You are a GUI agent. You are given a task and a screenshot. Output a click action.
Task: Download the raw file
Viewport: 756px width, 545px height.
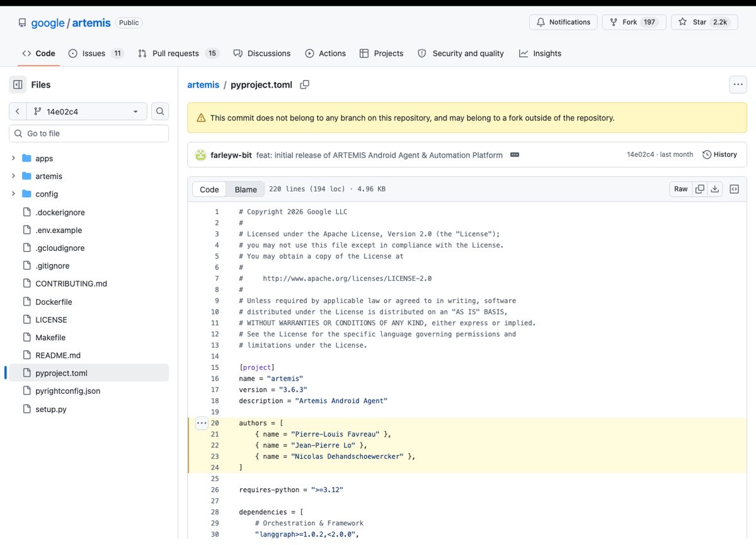[x=715, y=189]
